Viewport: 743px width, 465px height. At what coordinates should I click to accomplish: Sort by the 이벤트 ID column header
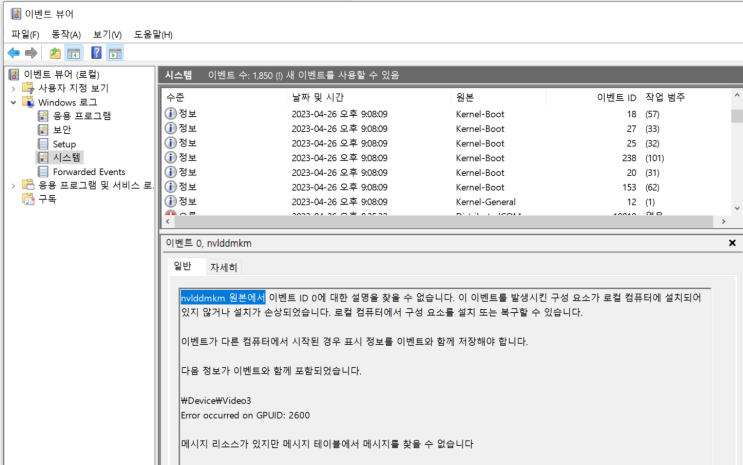(593, 98)
